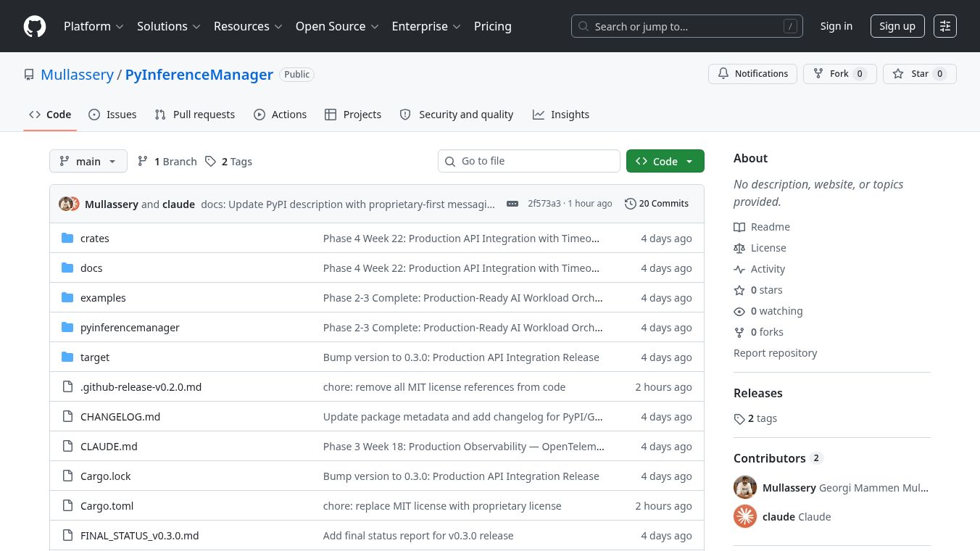Click the claude author link in commit bar
The width and height of the screenshot is (980, 551).
178,204
